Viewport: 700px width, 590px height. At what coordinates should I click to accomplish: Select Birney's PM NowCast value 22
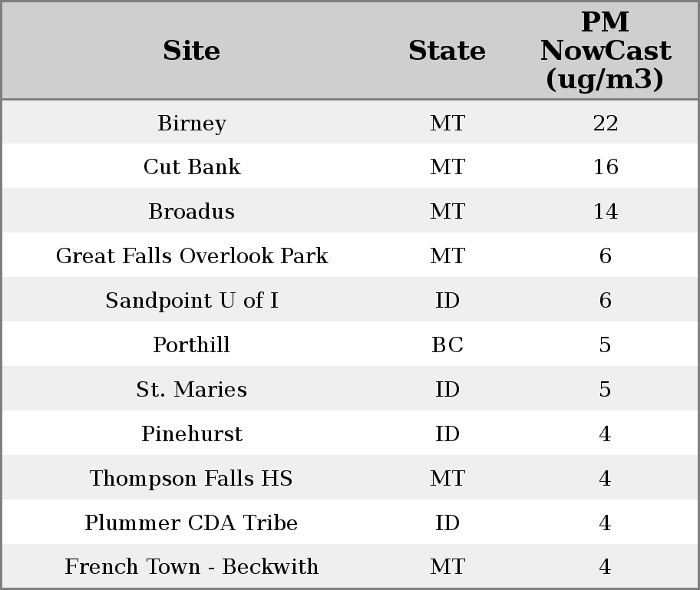pos(605,124)
